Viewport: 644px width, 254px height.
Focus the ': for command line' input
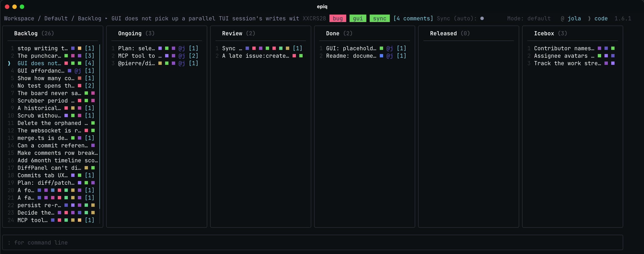click(313, 243)
